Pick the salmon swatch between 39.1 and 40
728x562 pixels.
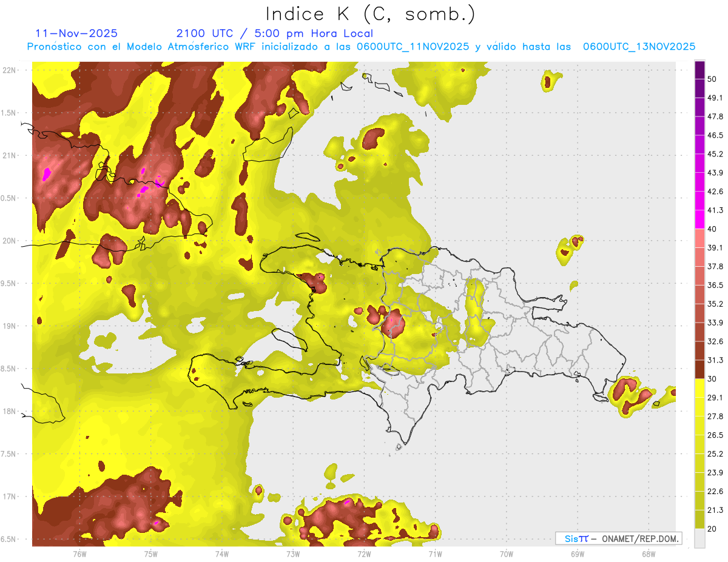tap(699, 238)
